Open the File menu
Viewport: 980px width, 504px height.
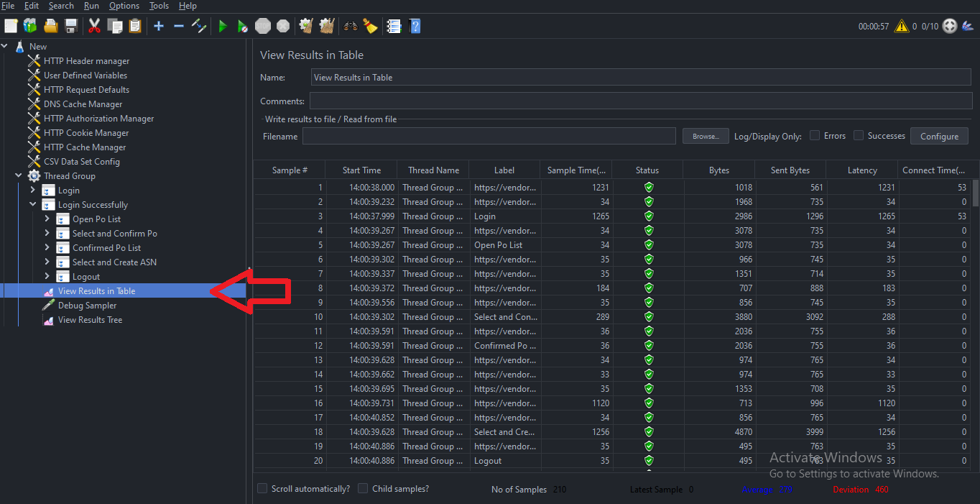pyautogui.click(x=8, y=6)
